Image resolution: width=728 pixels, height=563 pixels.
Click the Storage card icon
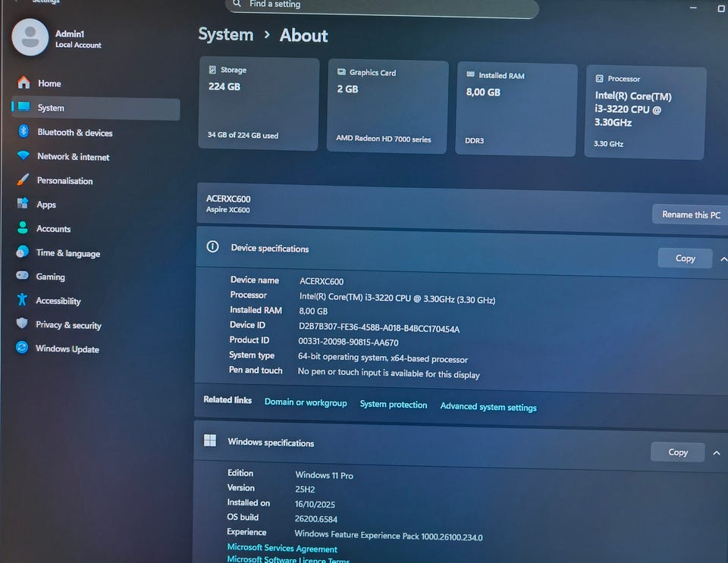(x=212, y=70)
